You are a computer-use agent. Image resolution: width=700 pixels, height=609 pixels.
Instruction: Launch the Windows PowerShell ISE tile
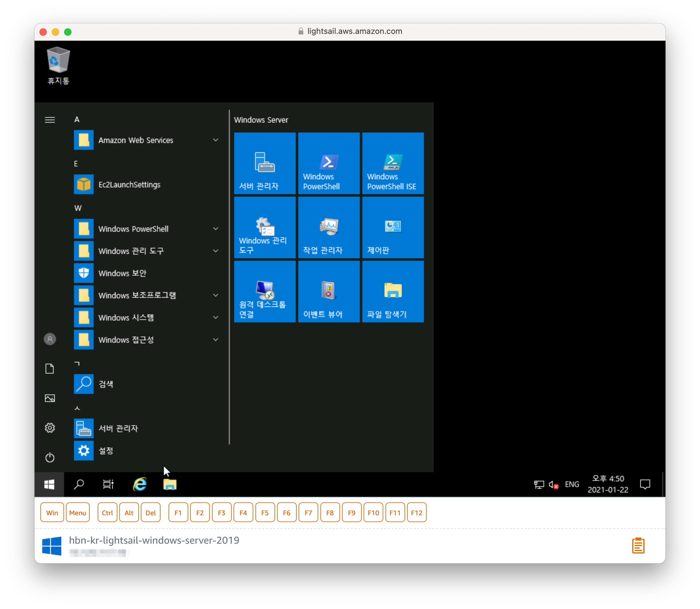tap(393, 163)
